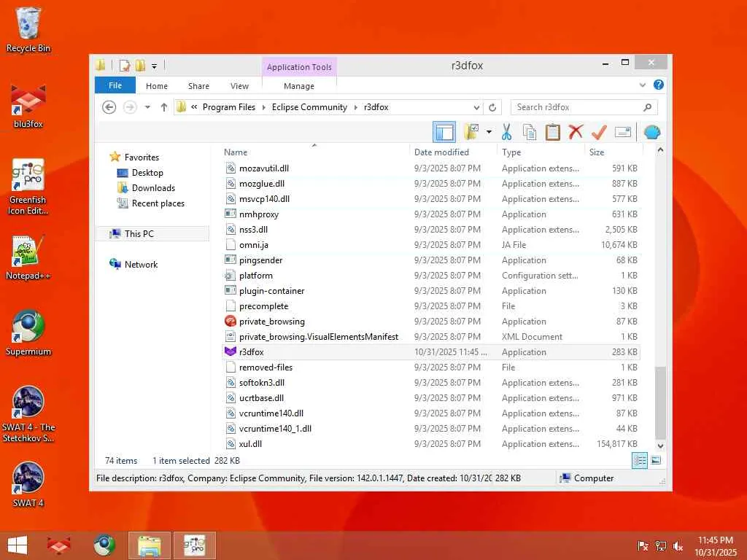The image size is (747, 560).
Task: Open the recent locations dropdown arrow
Action: (147, 107)
